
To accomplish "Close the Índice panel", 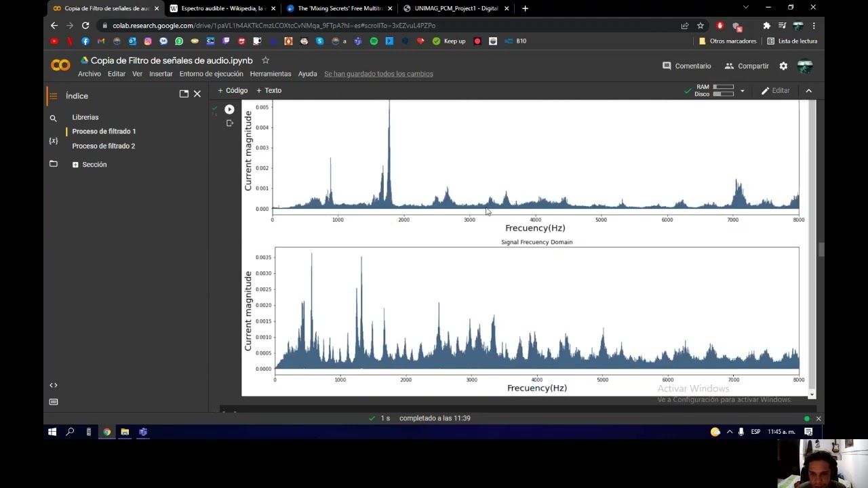I will (x=197, y=94).
